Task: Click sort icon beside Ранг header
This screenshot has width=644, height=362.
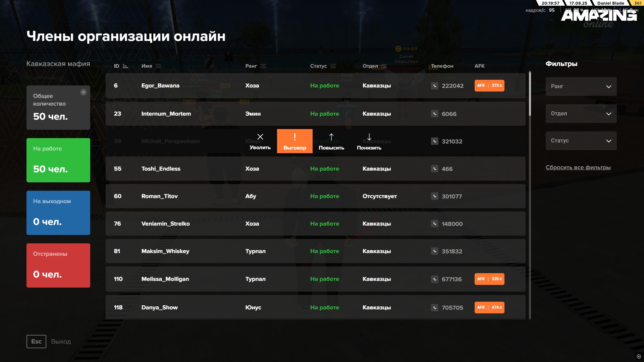Action: click(263, 66)
